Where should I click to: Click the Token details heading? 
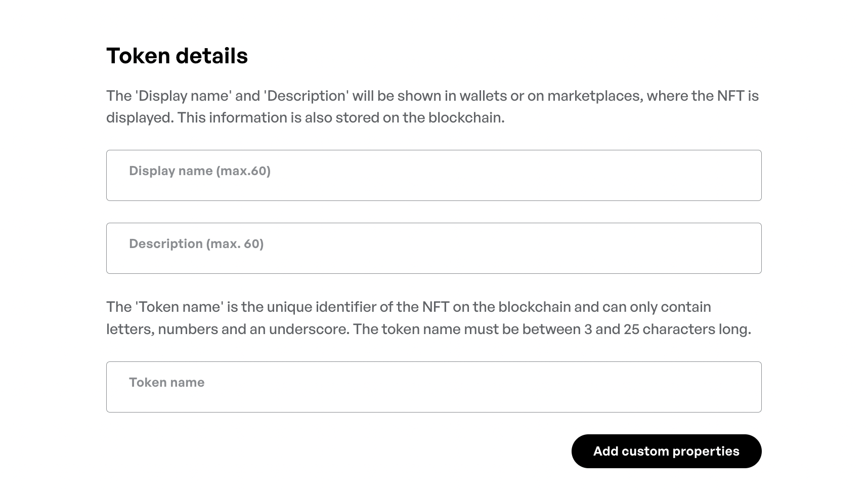pyautogui.click(x=177, y=56)
